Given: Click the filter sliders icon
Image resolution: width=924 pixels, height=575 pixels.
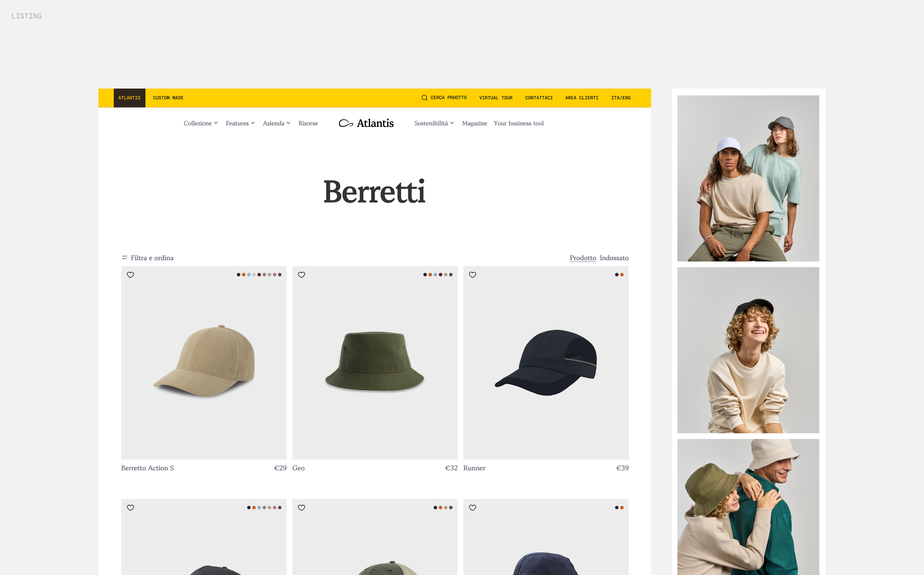Looking at the screenshot, I should tap(125, 258).
